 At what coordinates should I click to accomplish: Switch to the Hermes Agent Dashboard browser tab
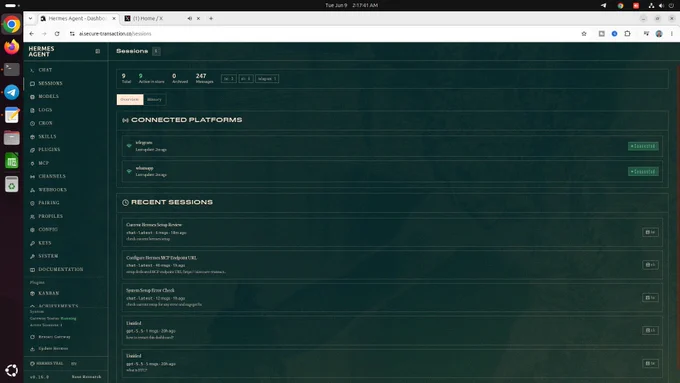[77, 19]
